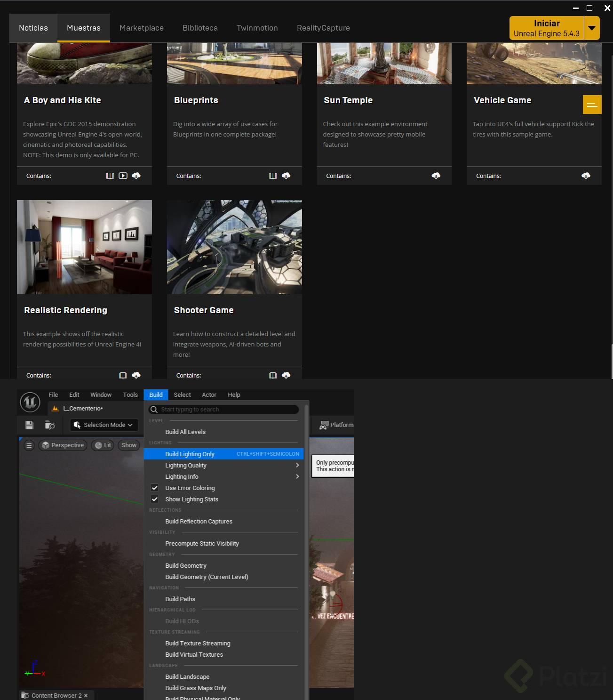Download the Blueprints sample via cloud icon

point(286,176)
